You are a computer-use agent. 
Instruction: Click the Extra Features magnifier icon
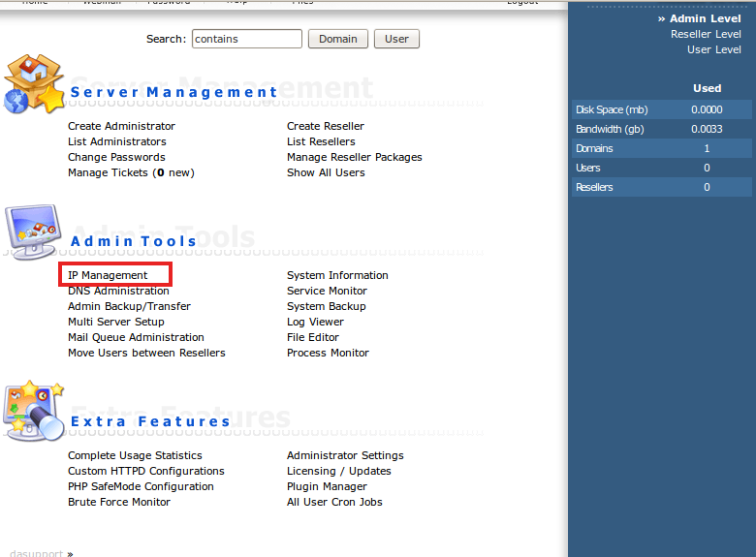(34, 411)
